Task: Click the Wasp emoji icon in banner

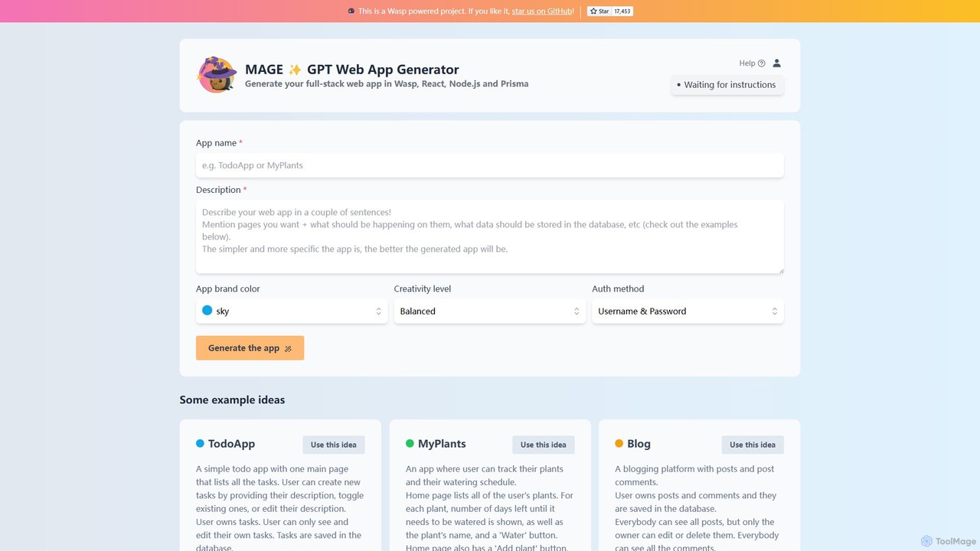Action: [x=351, y=11]
